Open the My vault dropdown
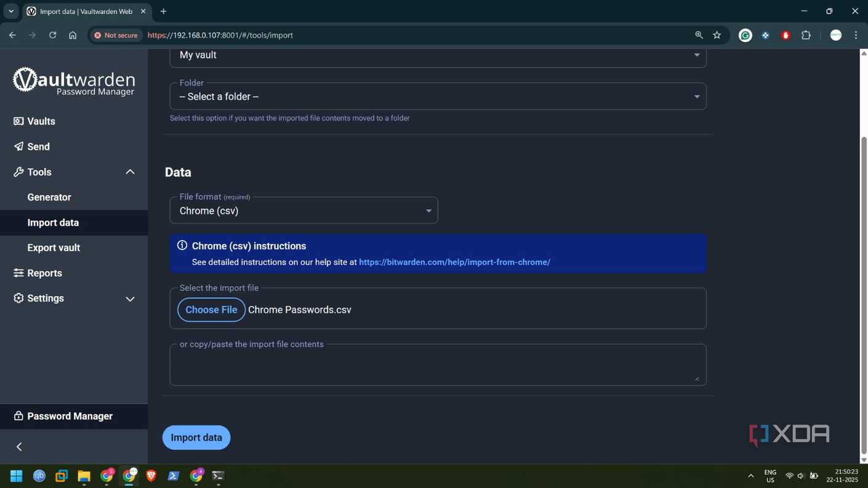This screenshot has height=488, width=868. (438, 55)
